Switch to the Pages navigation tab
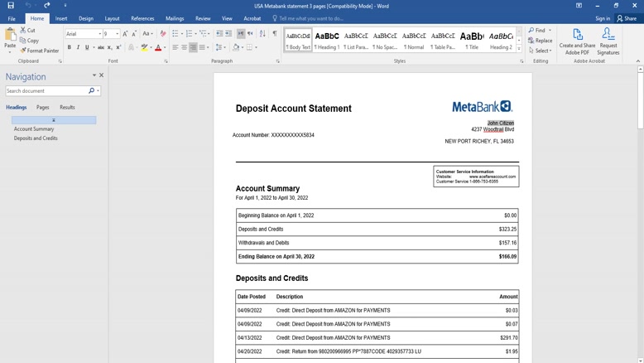 click(42, 107)
